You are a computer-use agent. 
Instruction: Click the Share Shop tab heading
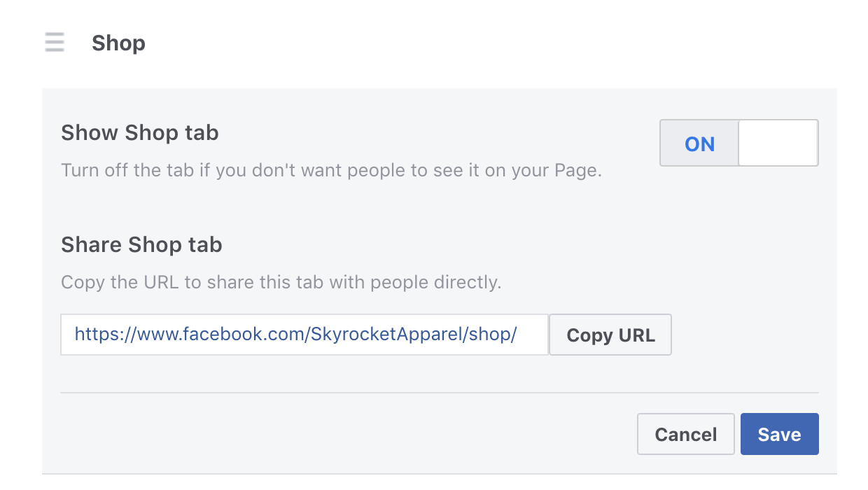pos(141,244)
